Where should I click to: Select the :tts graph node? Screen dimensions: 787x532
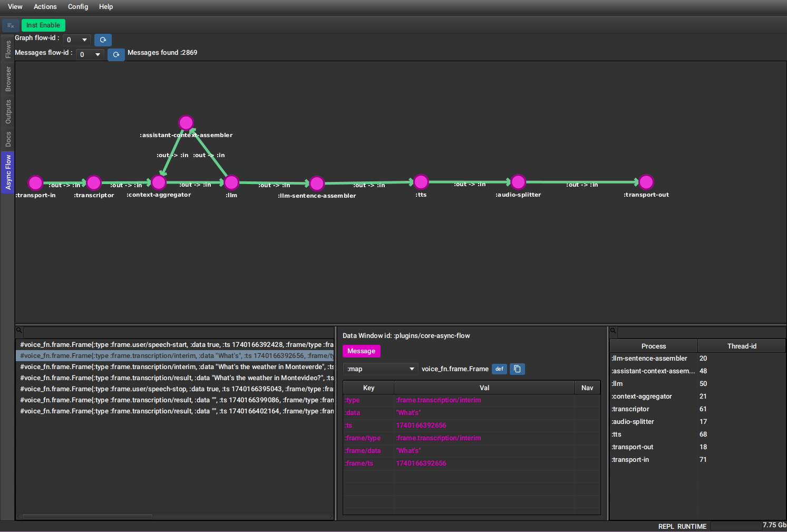click(421, 182)
